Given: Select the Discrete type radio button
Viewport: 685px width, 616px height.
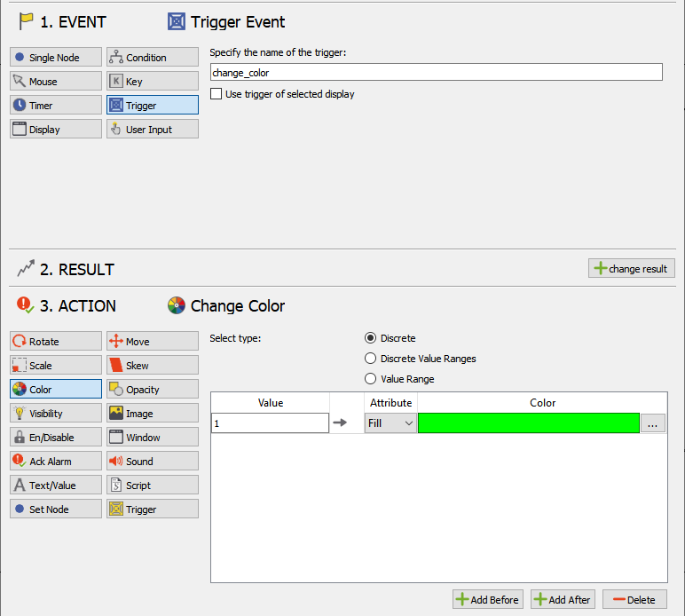Looking at the screenshot, I should [x=371, y=338].
